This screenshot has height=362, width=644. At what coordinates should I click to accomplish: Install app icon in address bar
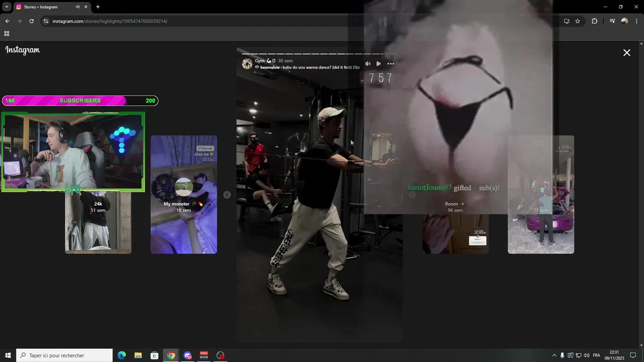567,21
